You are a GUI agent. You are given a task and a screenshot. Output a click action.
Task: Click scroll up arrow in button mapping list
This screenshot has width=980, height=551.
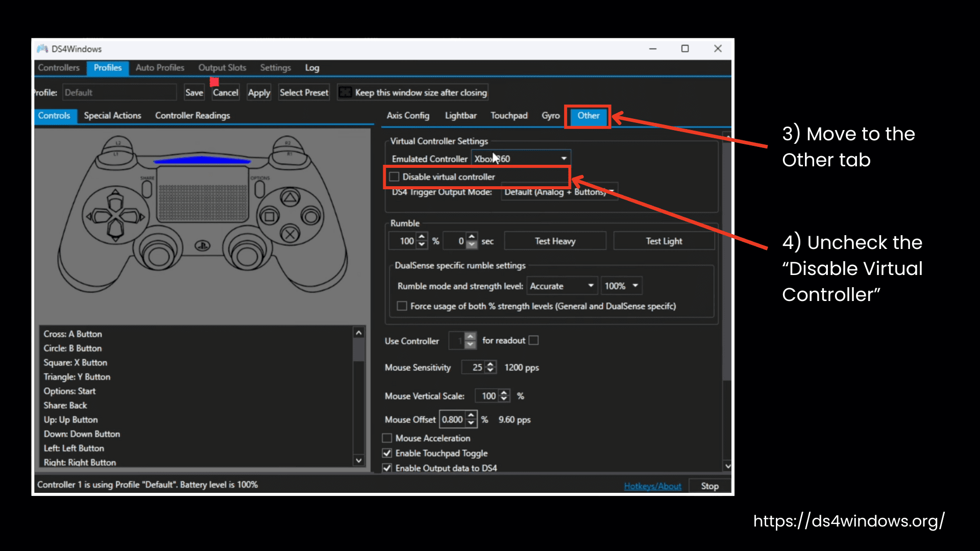[x=359, y=333]
